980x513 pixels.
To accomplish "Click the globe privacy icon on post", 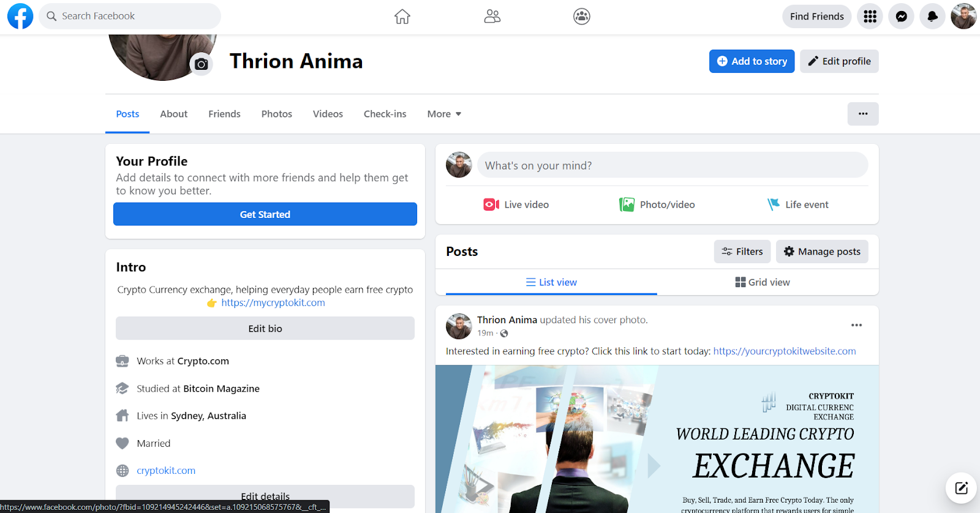I will pos(504,334).
